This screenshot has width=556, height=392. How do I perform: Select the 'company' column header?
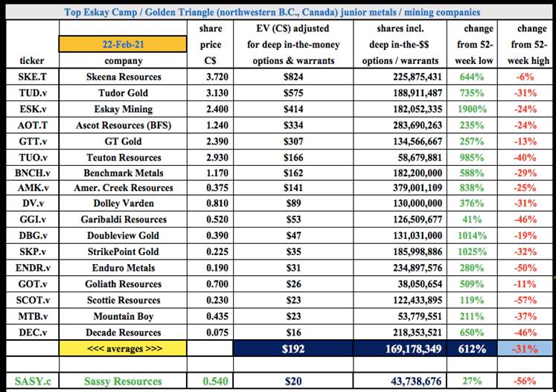[123, 60]
